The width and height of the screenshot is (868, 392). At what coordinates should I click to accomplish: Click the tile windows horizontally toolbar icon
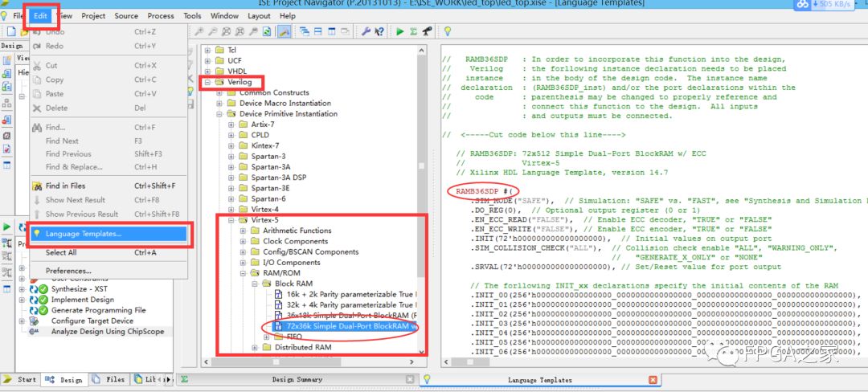click(x=317, y=31)
